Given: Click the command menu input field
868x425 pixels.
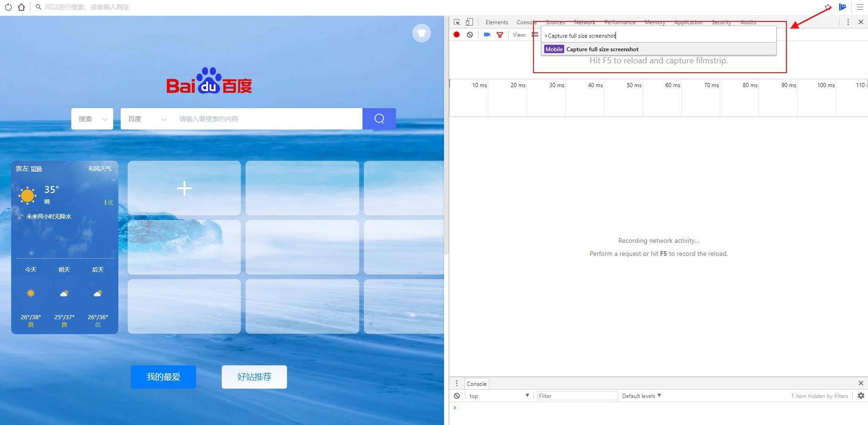Looking at the screenshot, I should click(659, 35).
